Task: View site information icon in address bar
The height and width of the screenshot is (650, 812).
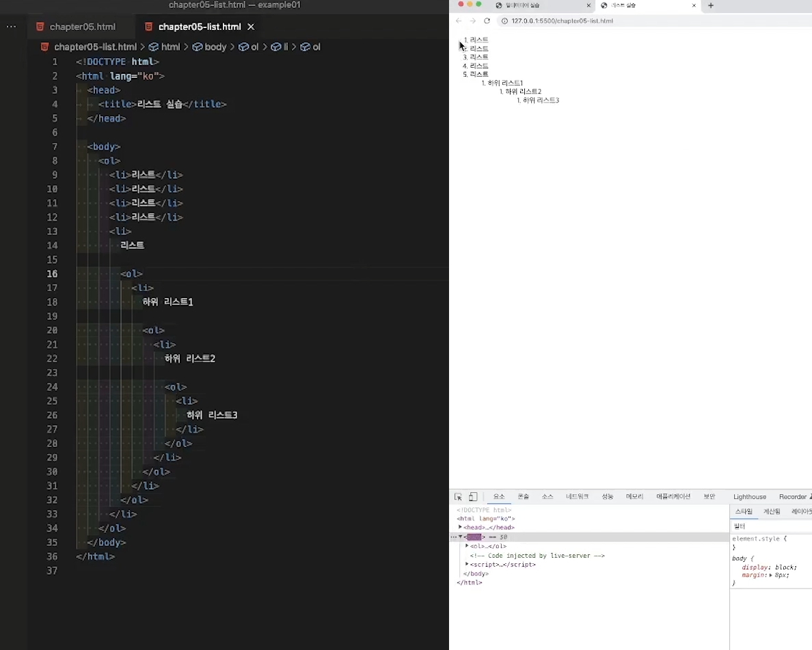Action: (504, 21)
